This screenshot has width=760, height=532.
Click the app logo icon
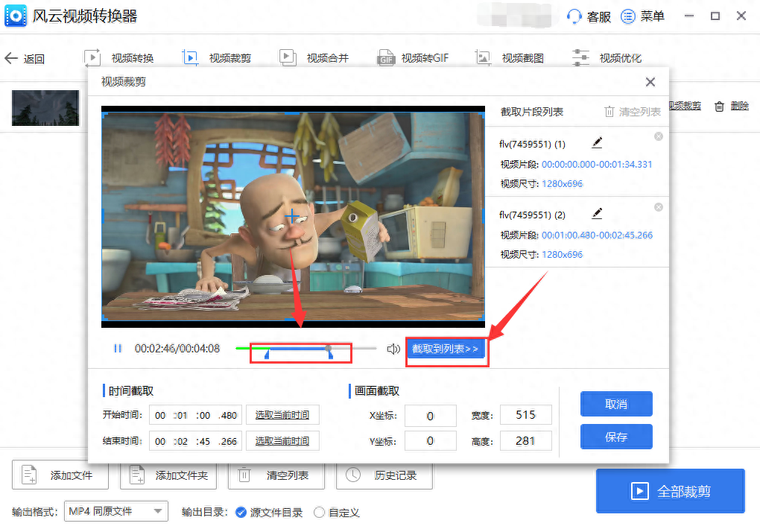pos(16,16)
